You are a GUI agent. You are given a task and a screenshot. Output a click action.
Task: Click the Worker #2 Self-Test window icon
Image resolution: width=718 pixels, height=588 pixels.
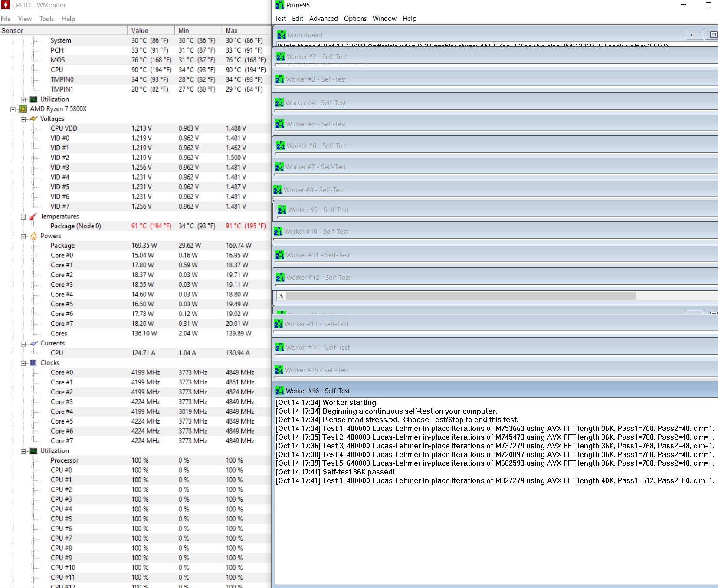click(281, 57)
